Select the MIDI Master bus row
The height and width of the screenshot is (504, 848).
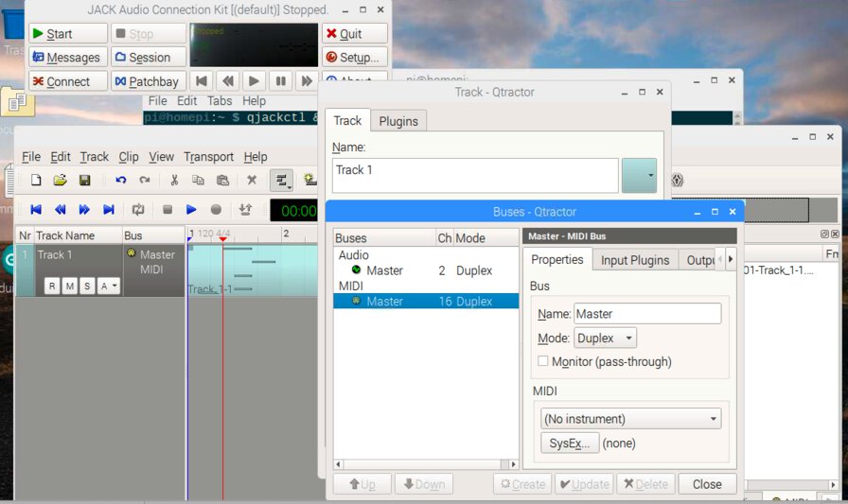pos(426,302)
